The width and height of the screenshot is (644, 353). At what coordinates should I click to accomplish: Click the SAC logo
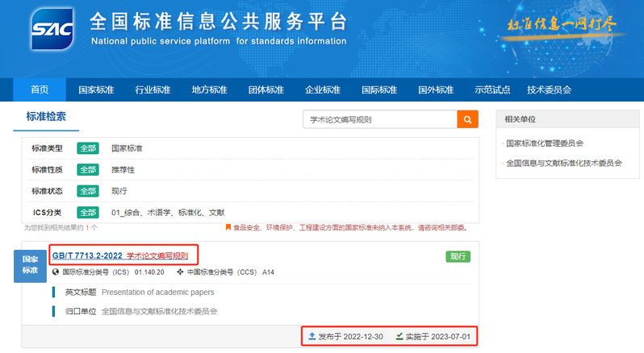pos(53,29)
